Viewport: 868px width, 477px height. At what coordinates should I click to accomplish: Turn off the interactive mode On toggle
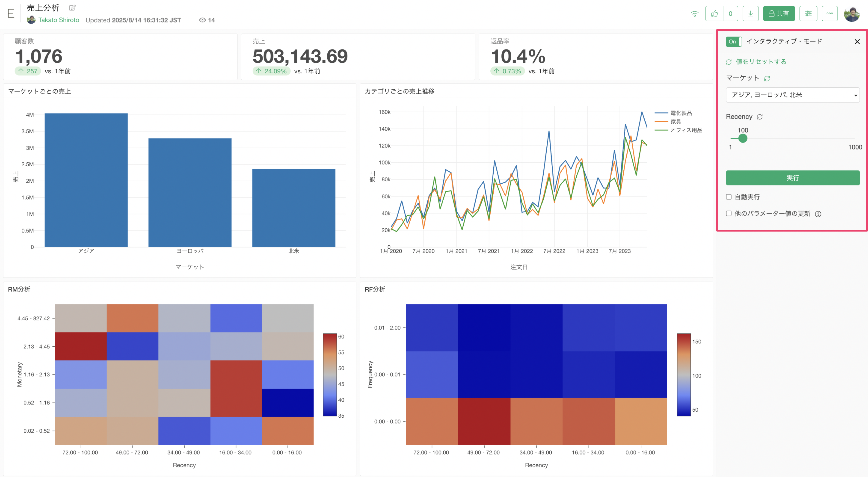pyautogui.click(x=734, y=41)
